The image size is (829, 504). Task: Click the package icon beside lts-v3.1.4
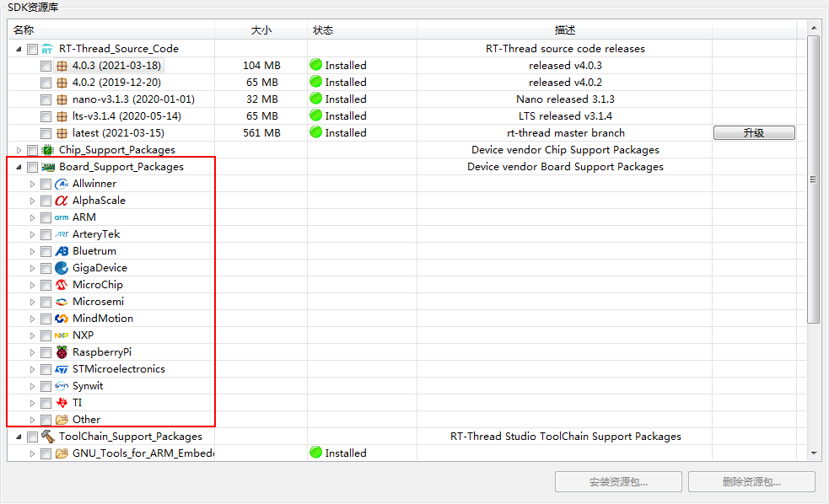[x=62, y=117]
